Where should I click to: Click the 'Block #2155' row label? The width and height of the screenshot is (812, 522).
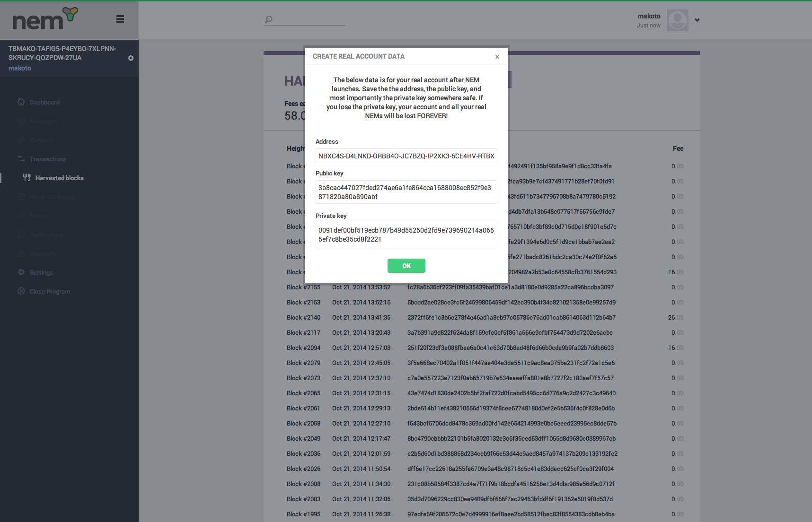click(x=303, y=287)
